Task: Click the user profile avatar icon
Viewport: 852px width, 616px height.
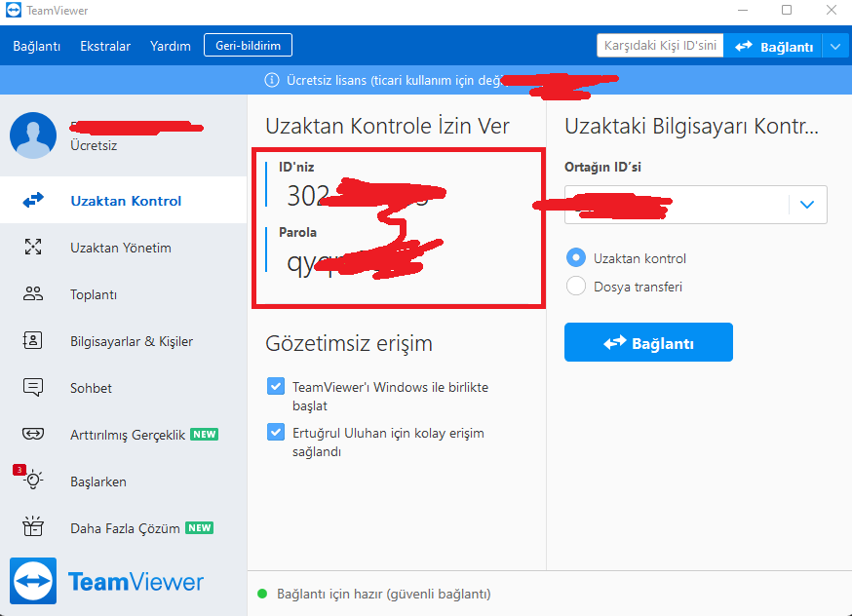Action: pyautogui.click(x=33, y=135)
